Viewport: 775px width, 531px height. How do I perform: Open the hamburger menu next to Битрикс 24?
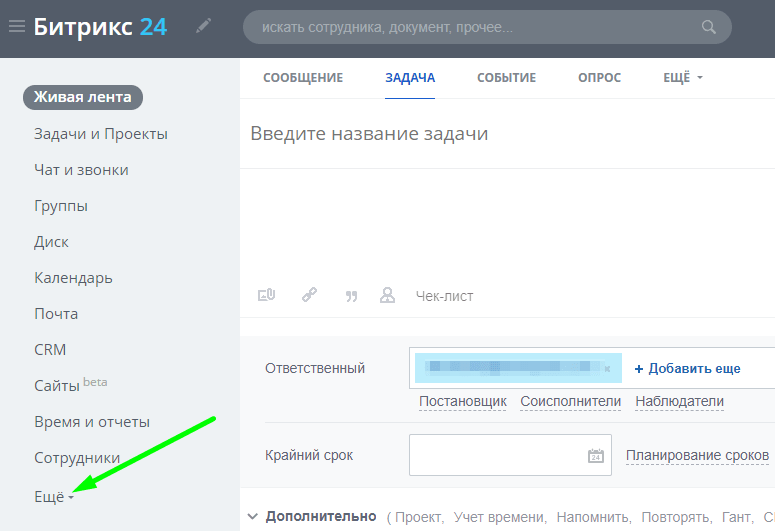[x=17, y=26]
